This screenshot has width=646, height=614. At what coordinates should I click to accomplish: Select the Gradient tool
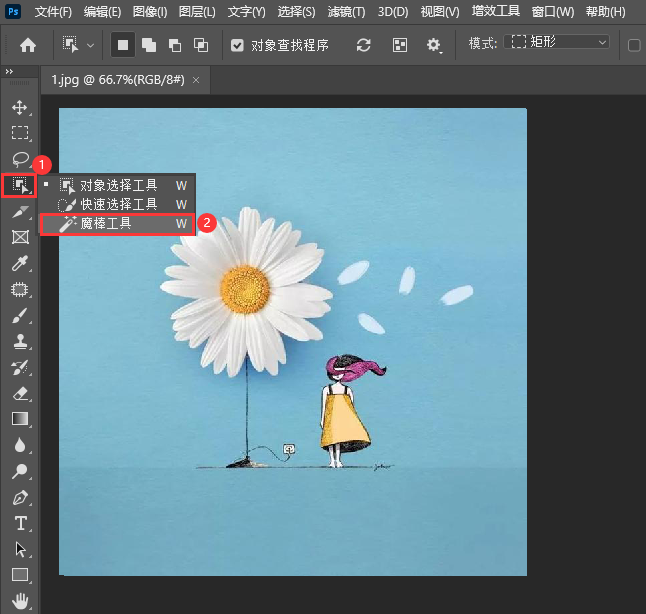19,419
